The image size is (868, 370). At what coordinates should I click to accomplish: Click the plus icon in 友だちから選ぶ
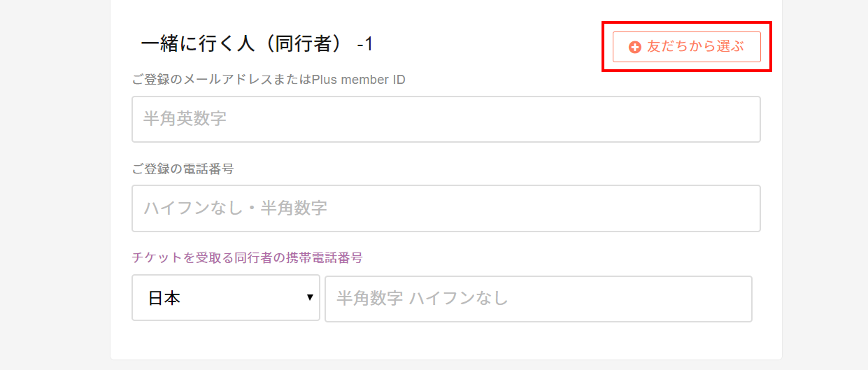[x=635, y=47]
